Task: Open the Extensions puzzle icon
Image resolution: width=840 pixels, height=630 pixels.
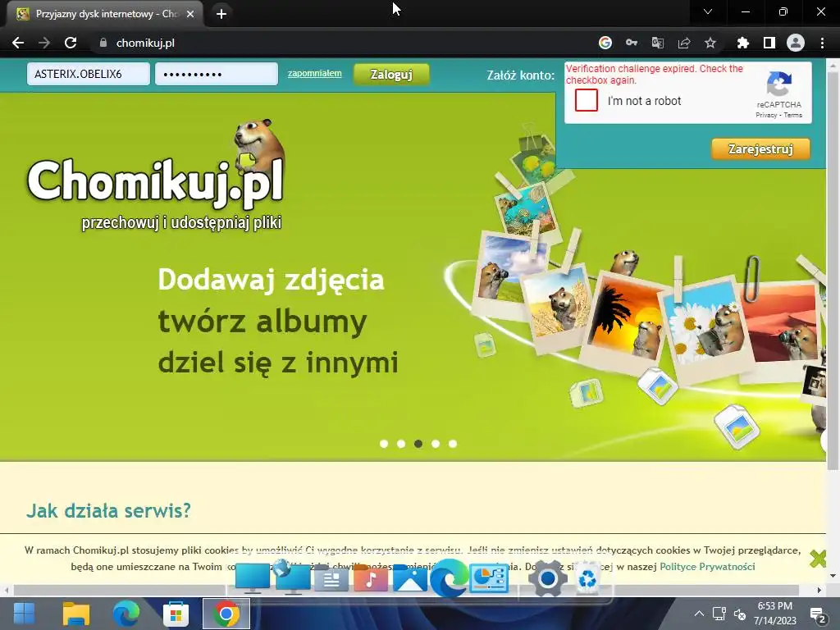Action: tap(742, 43)
